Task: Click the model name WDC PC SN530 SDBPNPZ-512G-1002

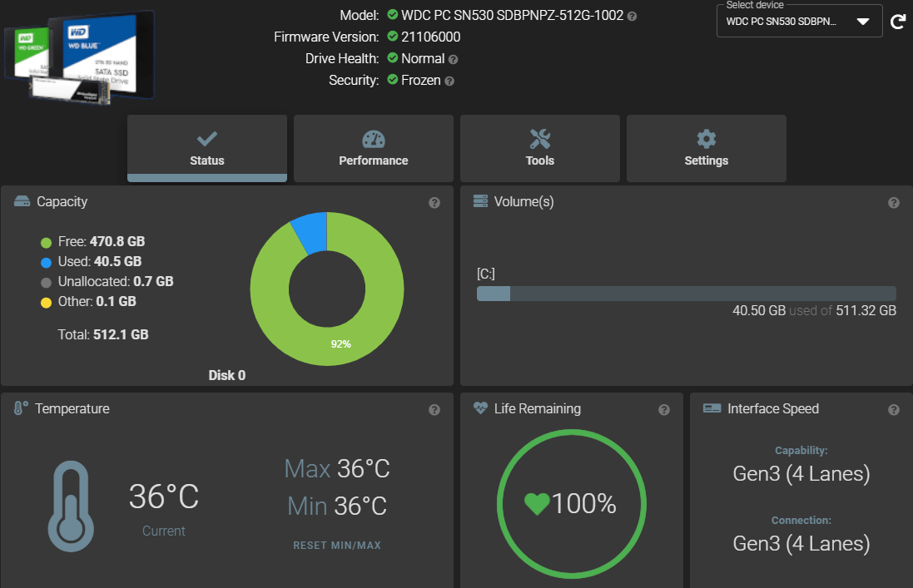Action: [x=513, y=15]
